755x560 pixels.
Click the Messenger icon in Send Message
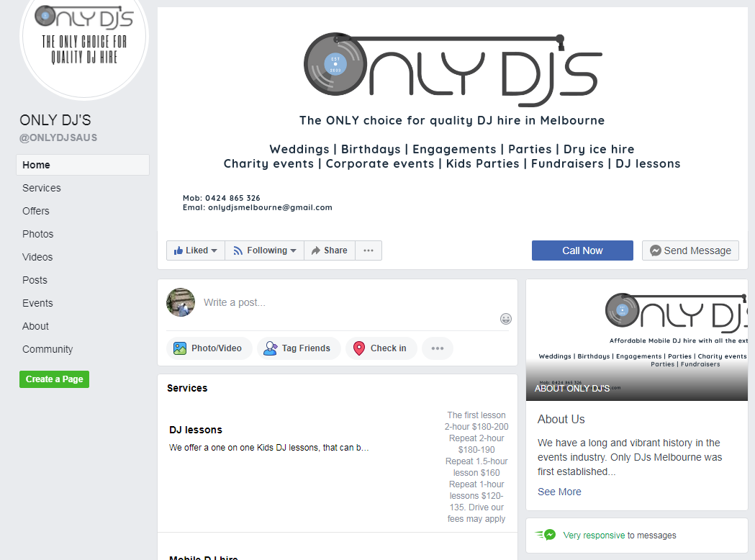coord(656,250)
